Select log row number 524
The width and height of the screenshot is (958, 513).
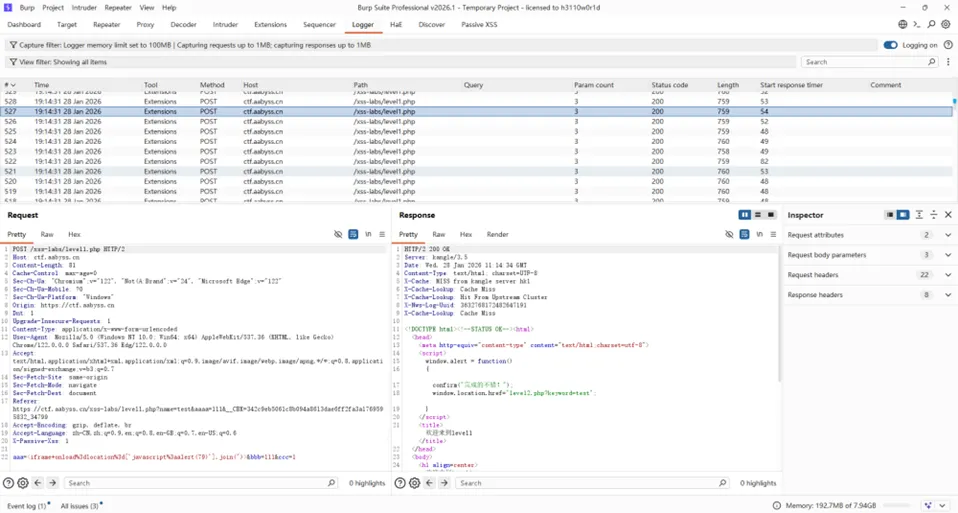pos(477,141)
